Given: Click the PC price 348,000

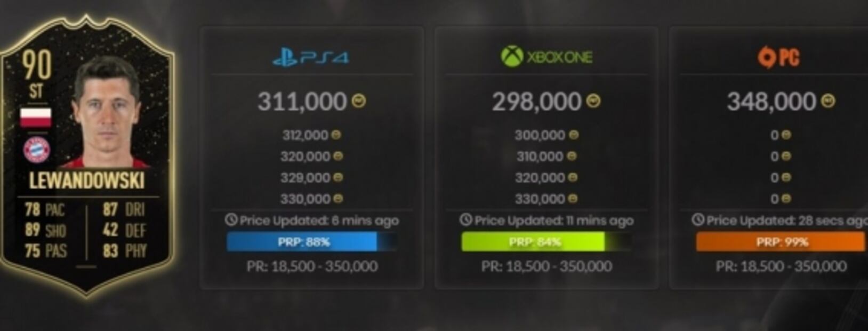Looking at the screenshot, I should click(771, 101).
